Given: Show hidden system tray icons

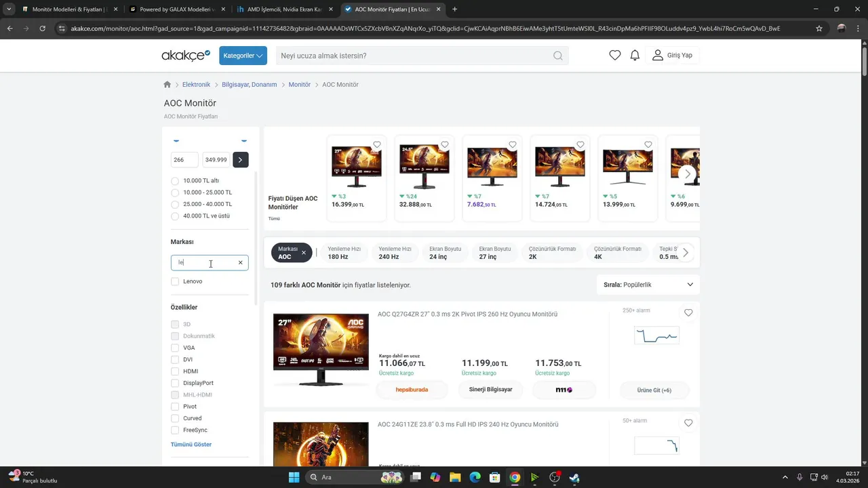Looking at the screenshot, I should click(x=785, y=477).
